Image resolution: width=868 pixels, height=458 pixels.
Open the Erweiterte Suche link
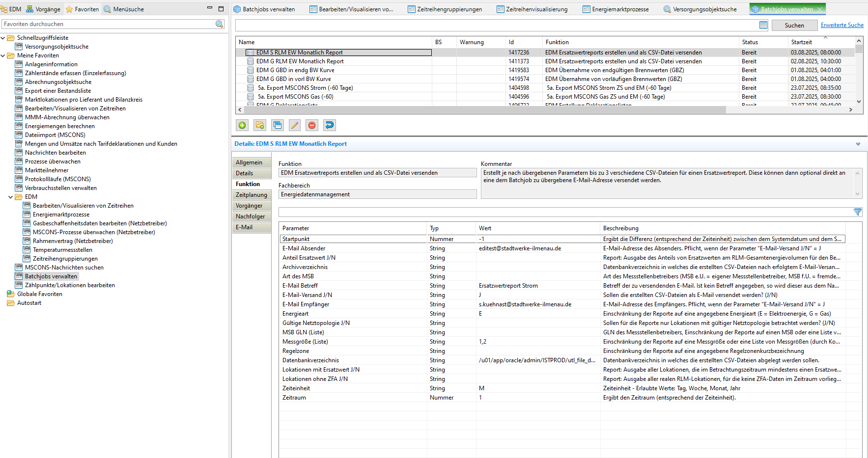[x=841, y=25]
